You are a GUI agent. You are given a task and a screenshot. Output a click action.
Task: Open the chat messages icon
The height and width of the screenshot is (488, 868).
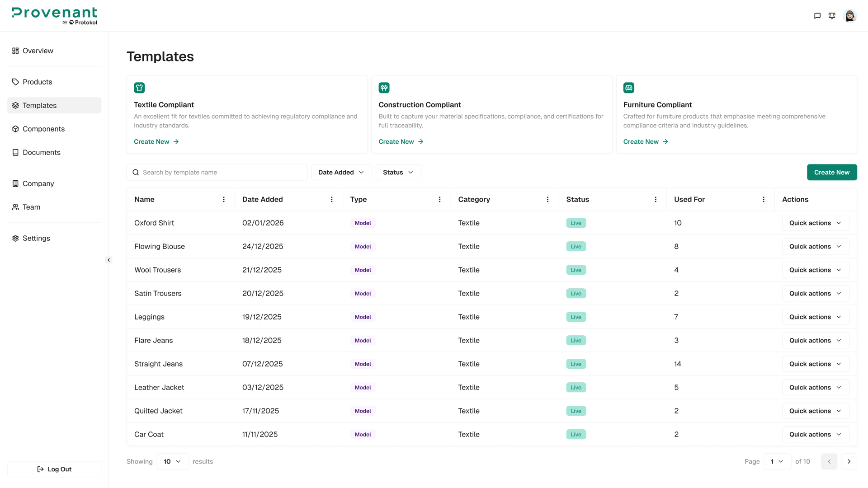pos(817,16)
